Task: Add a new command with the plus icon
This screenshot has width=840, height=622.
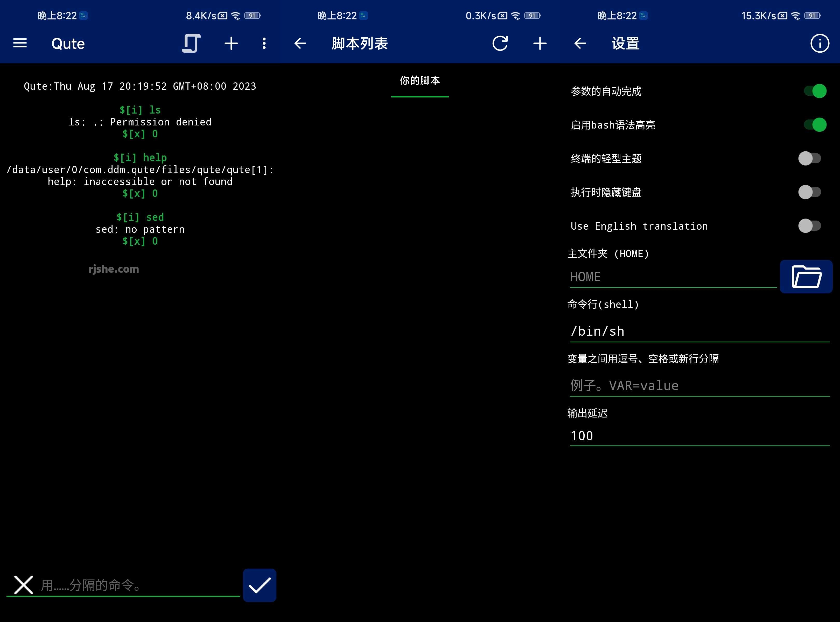Action: click(x=231, y=43)
